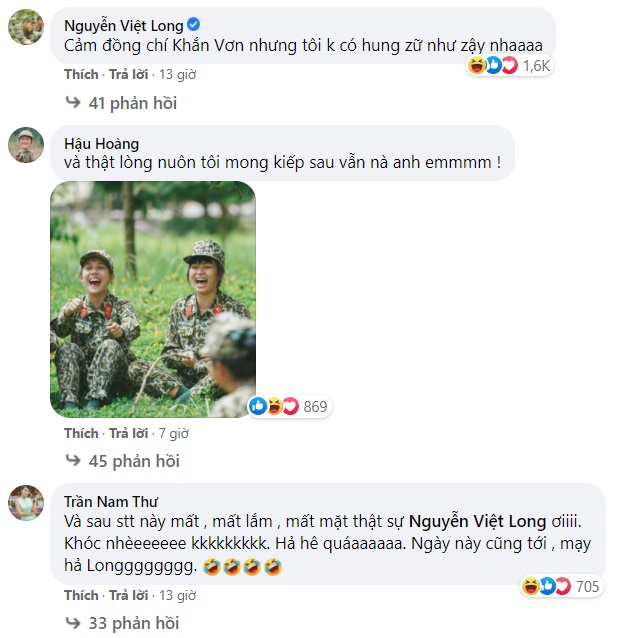Open the 7 giờ timestamp on Hậu Hoàng's comment
Screen dimensions: 620x638
[x=174, y=433]
